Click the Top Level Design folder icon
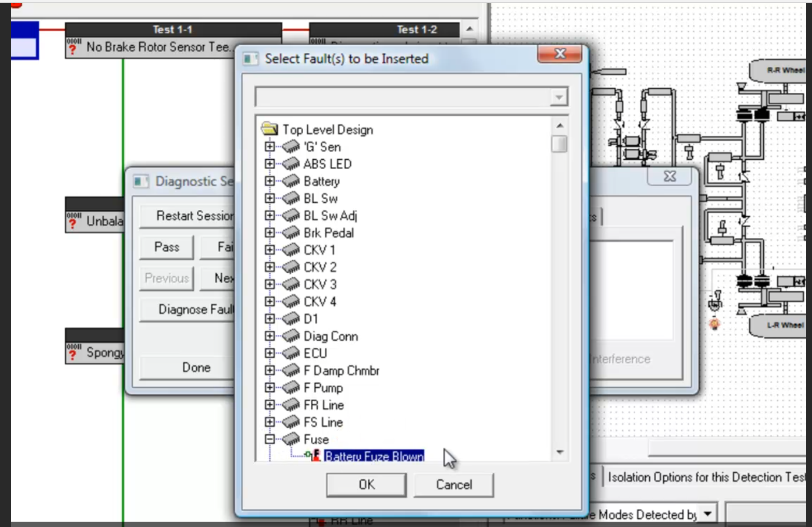812x527 pixels. click(270, 129)
